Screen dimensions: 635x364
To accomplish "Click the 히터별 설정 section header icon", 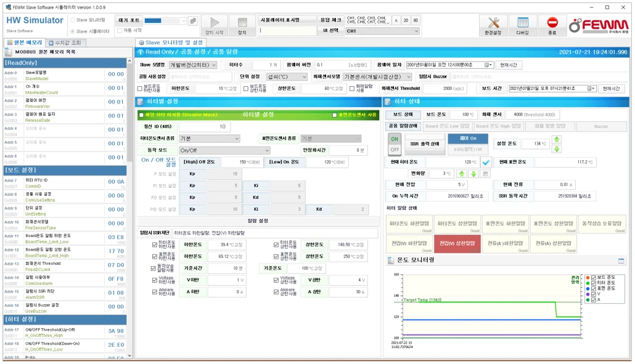I will (x=141, y=102).
